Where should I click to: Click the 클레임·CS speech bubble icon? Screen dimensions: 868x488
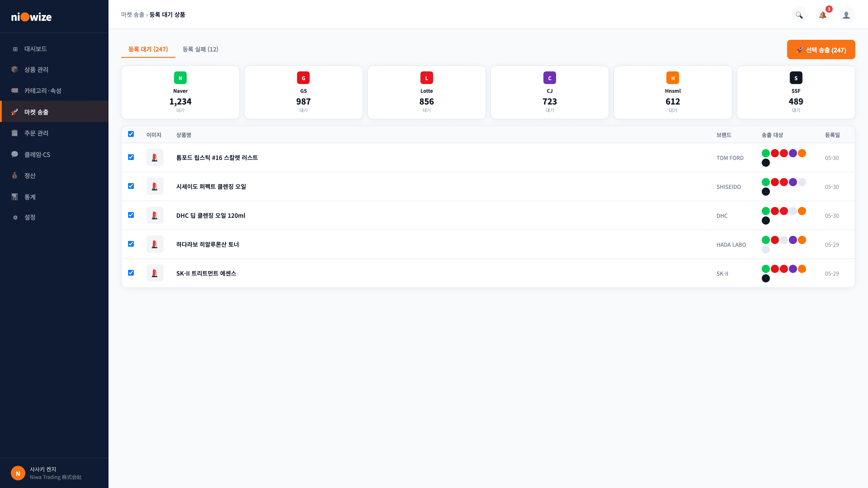tap(14, 154)
